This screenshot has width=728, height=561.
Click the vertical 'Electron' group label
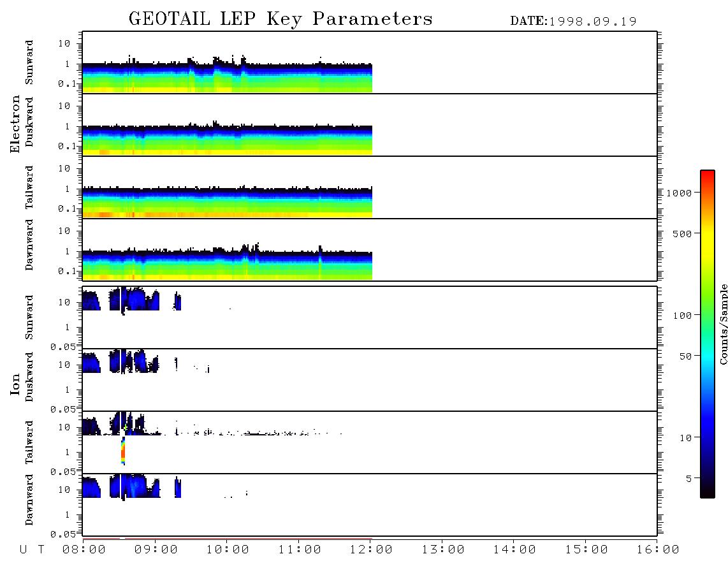pos(15,124)
